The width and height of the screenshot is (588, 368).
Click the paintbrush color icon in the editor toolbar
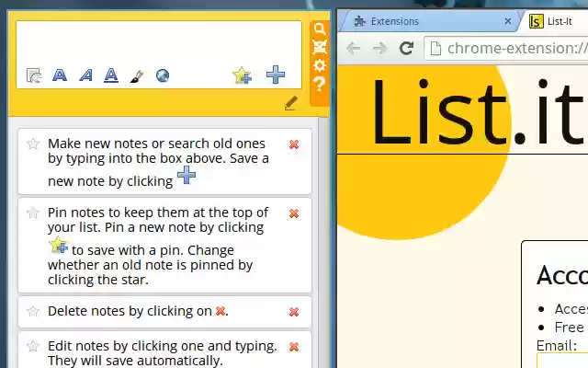click(137, 76)
